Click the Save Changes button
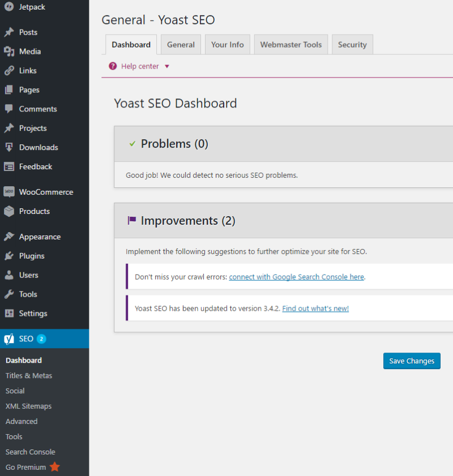The image size is (453, 476). 412,361
